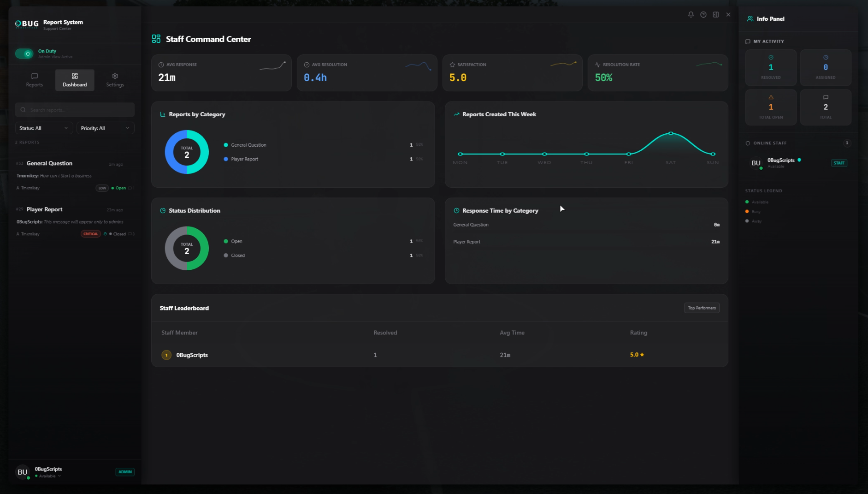Click the Staff Command Center grid icon
The height and width of the screenshot is (494, 868).
[x=156, y=39]
